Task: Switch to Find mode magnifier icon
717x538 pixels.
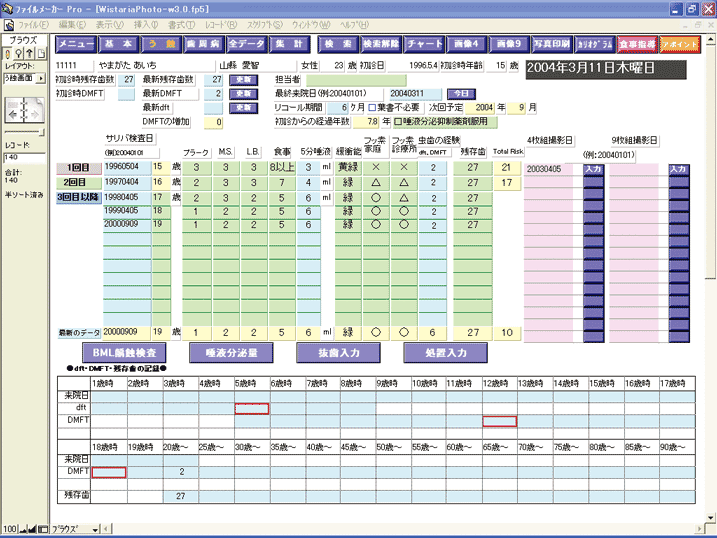Action: tap(18, 54)
